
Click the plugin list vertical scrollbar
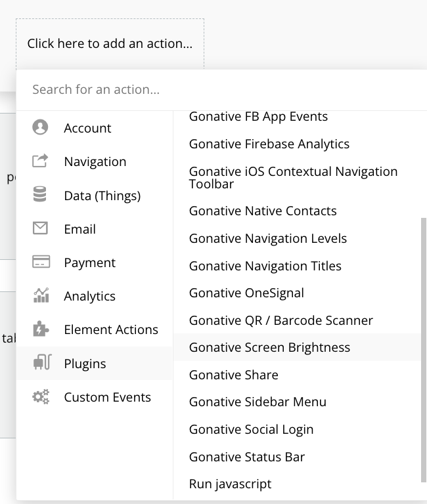(424, 350)
